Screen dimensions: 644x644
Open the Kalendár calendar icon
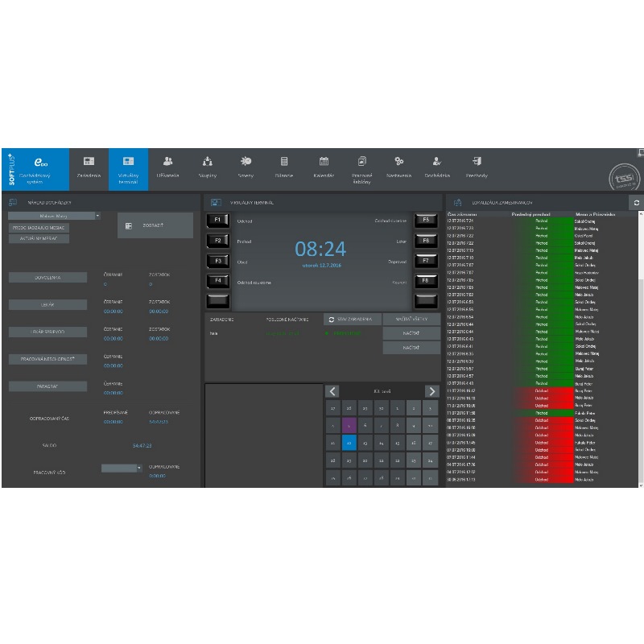coord(324,162)
